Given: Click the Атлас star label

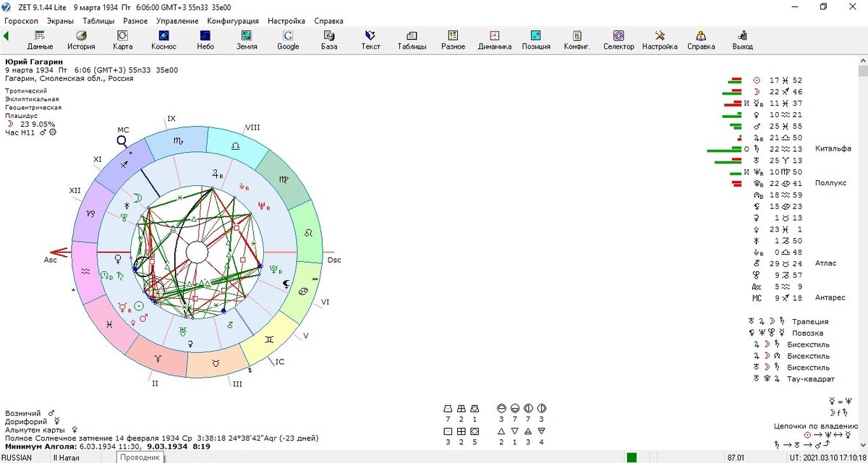Looking at the screenshot, I should pos(825,263).
